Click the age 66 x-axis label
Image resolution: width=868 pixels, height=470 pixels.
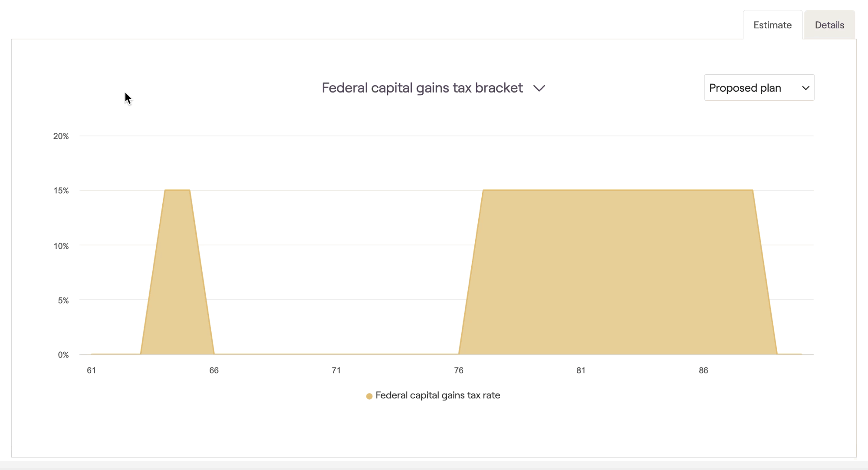(214, 371)
